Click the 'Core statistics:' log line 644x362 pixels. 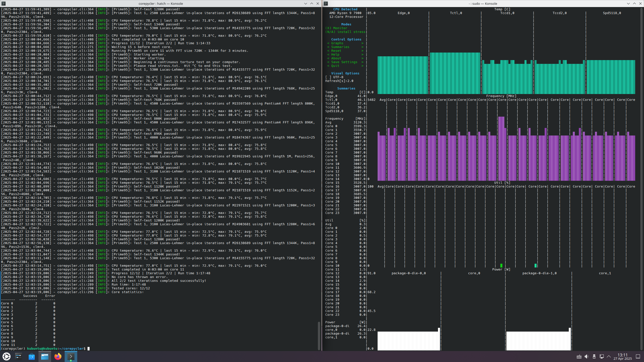pyautogui.click(x=128, y=292)
